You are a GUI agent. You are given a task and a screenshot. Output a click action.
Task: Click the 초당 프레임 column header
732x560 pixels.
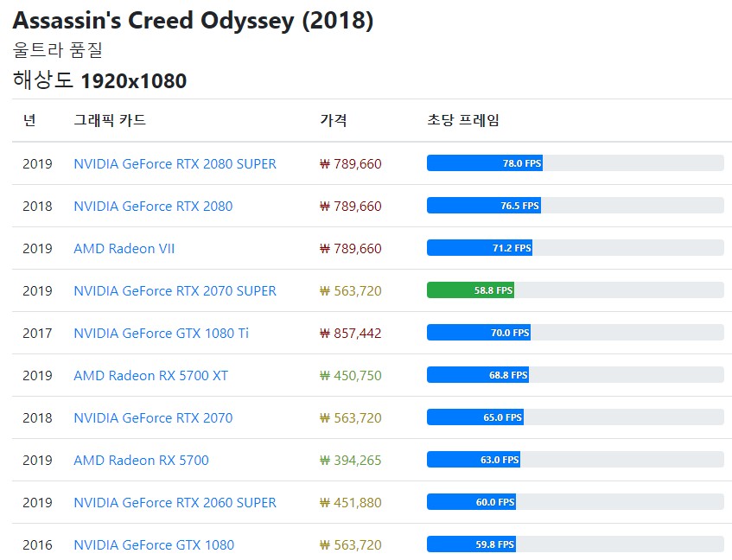point(463,120)
